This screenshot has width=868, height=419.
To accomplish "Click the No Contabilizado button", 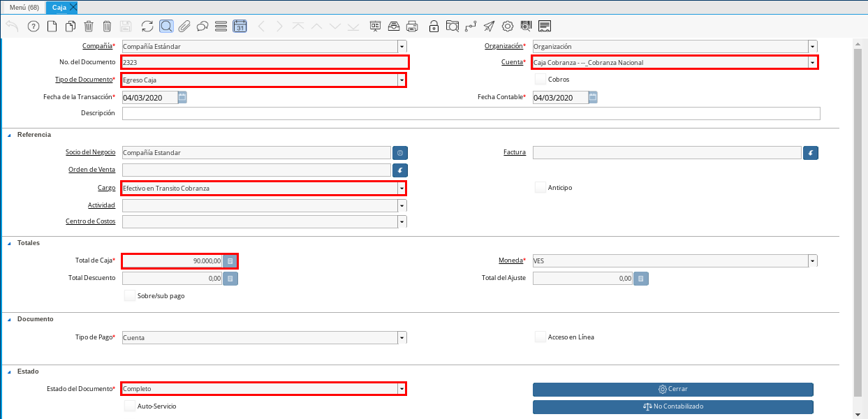I will pos(673,406).
